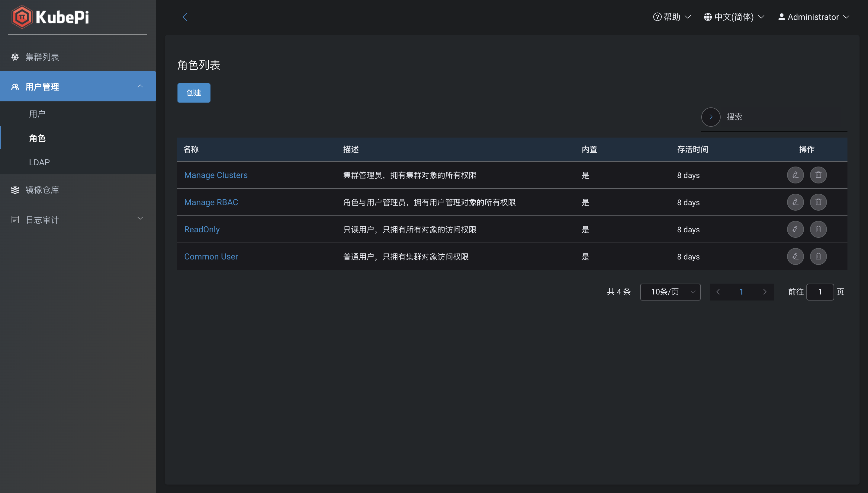Click the 用户管理 users icon in sidebar
Viewport: 868px width, 493px height.
(x=15, y=87)
